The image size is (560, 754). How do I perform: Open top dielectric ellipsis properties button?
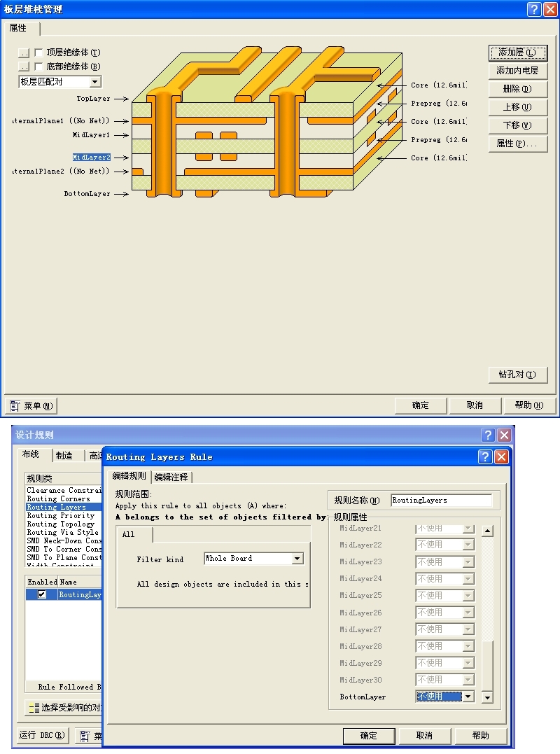point(24,53)
